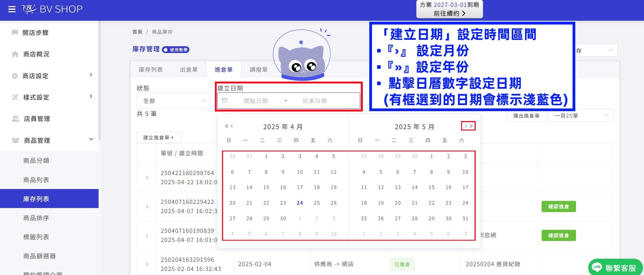Click the 開始日期 start date field
The image size is (644, 275).
coord(256,101)
